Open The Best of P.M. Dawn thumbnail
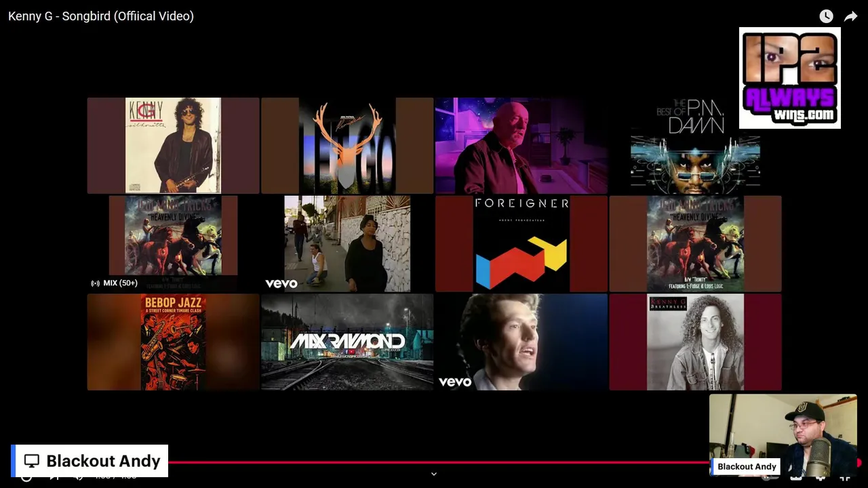Image resolution: width=868 pixels, height=488 pixels. (x=695, y=146)
